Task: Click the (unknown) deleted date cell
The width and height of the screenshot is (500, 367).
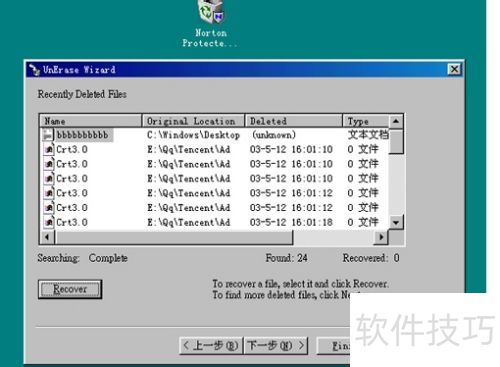Action: [274, 135]
